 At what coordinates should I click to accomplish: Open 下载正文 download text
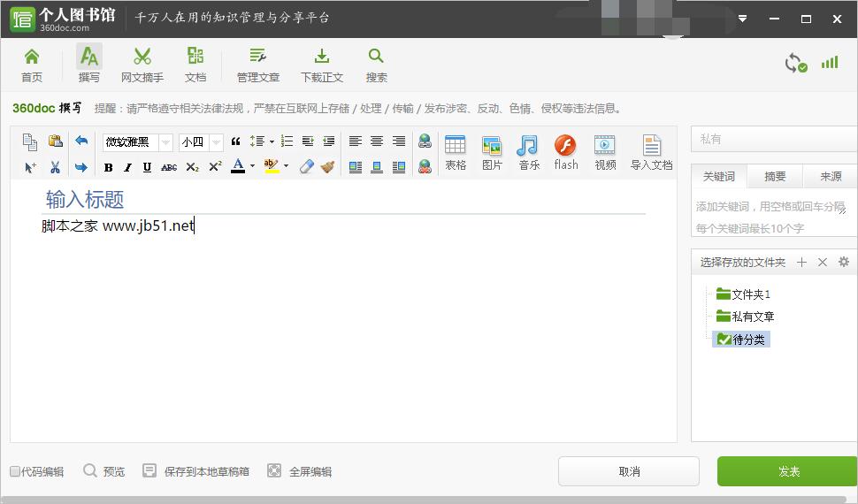322,65
